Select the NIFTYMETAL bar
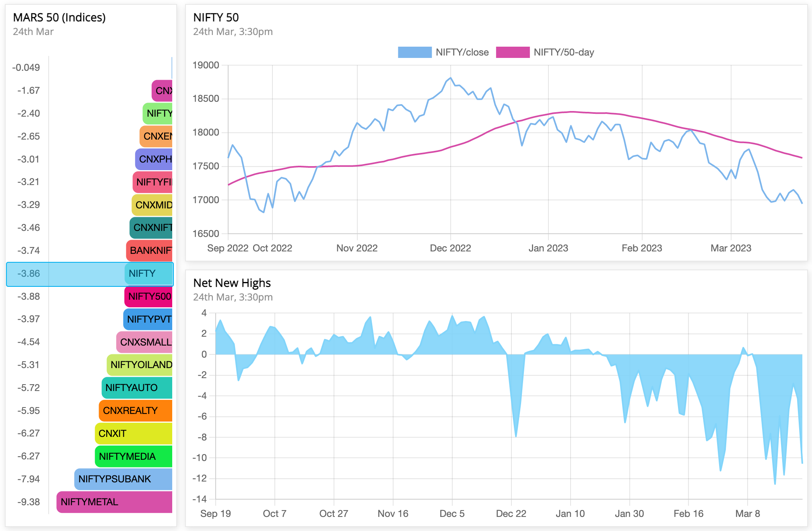Image resolution: width=812 pixels, height=531 pixels. 114,502
